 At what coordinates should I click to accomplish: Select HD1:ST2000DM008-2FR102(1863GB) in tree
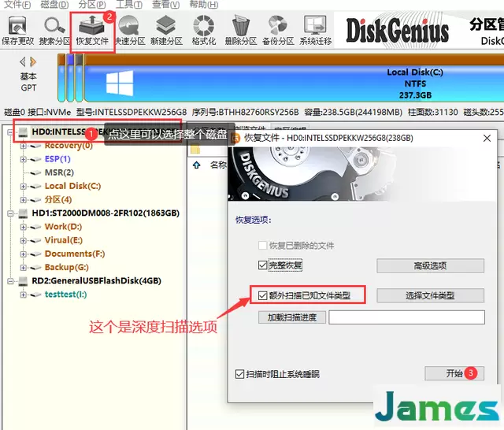click(x=106, y=213)
